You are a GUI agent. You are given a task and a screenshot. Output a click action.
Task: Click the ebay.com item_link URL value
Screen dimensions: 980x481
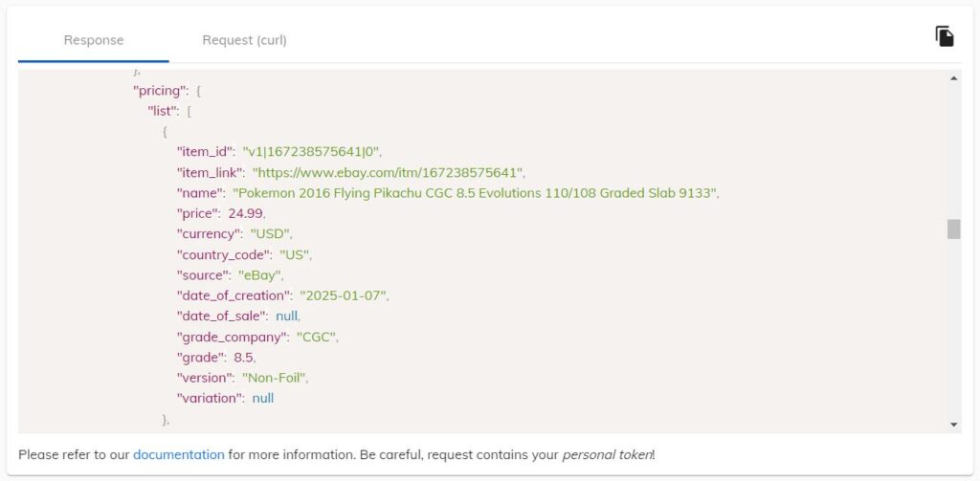(389, 172)
